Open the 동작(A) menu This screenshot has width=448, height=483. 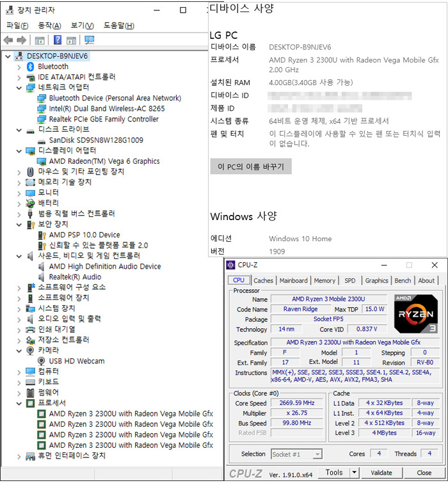tap(49, 26)
